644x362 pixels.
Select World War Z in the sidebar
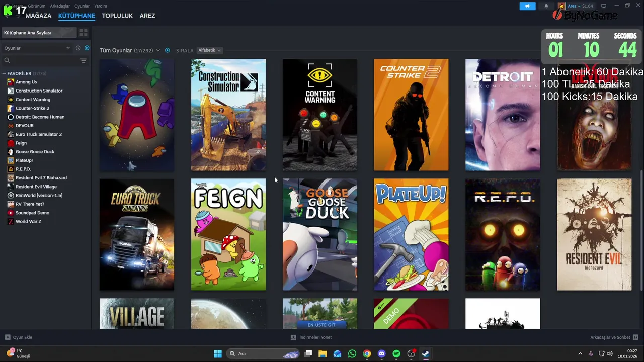28,221
